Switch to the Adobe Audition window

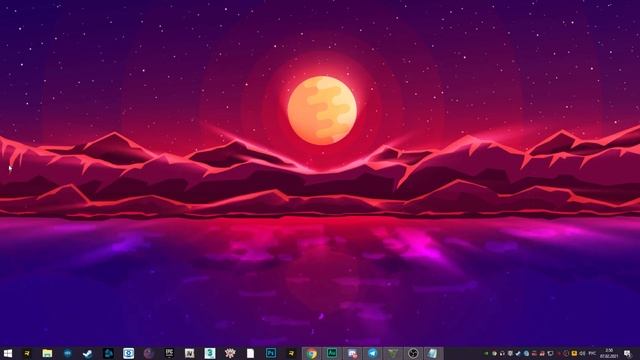pos(331,353)
